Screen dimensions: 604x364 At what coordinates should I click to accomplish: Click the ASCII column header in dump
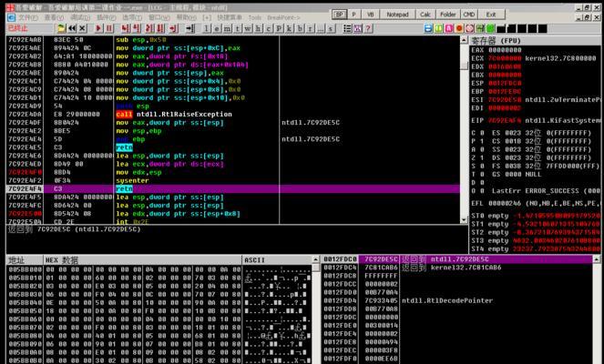tap(254, 260)
